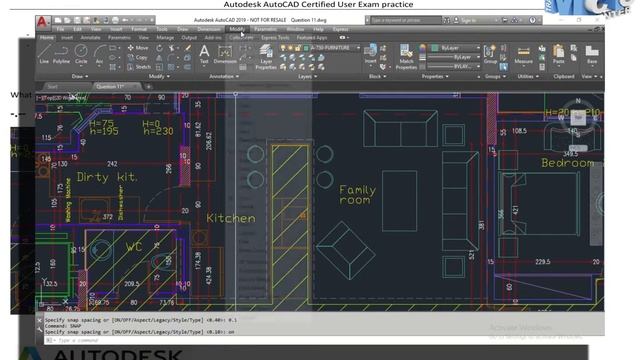Expand the Modify panel
This screenshot has height=360, width=640.
click(160, 76)
